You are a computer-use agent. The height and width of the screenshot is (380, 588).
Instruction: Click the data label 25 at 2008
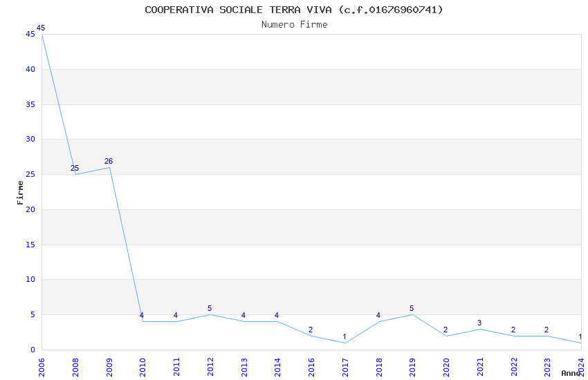(75, 168)
